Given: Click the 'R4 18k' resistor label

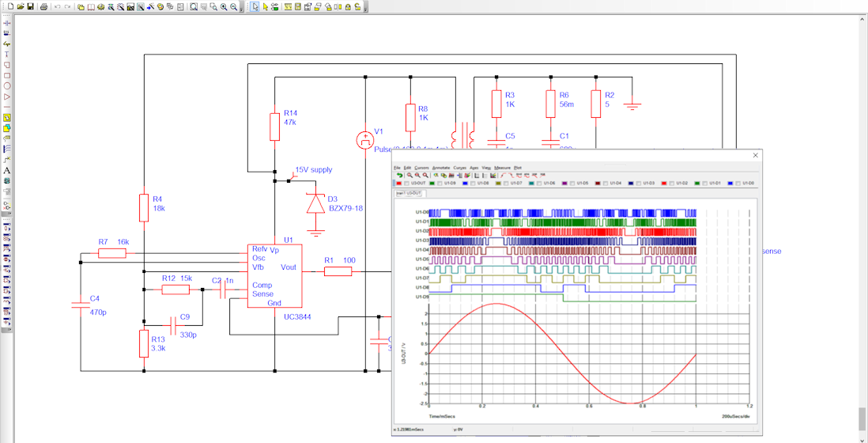Looking at the screenshot, I should click(x=160, y=204).
